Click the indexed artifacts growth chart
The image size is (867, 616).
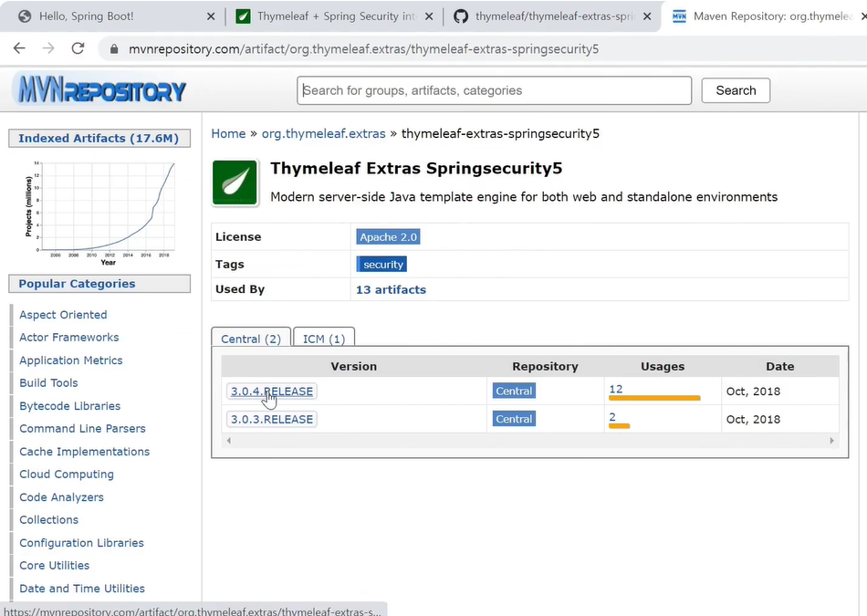click(101, 212)
